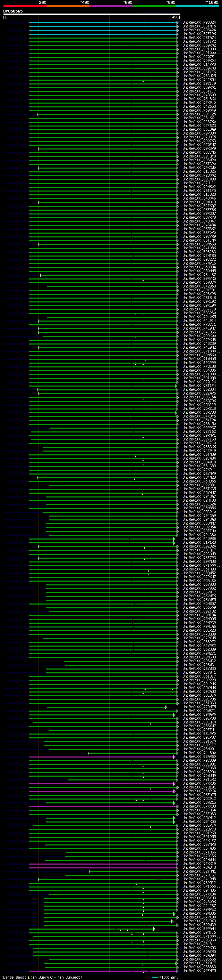Select the UniRef100_A5HB57 label
This screenshot has height=980, width=222.
(x=199, y=604)
